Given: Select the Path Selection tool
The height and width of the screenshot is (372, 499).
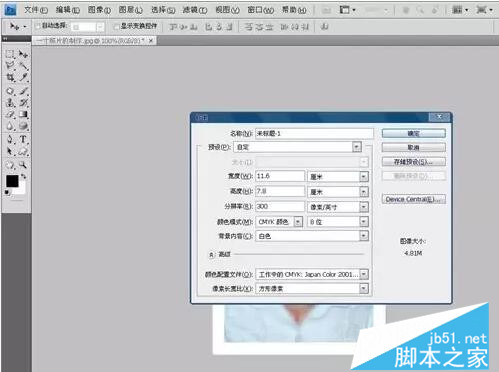Looking at the screenshot, I should coord(10,152).
